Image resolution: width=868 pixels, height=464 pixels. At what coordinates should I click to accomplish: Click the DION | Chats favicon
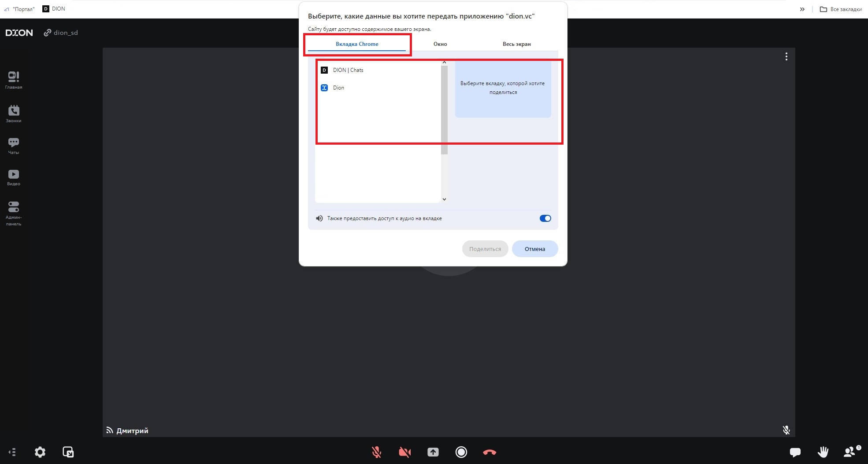tap(324, 70)
